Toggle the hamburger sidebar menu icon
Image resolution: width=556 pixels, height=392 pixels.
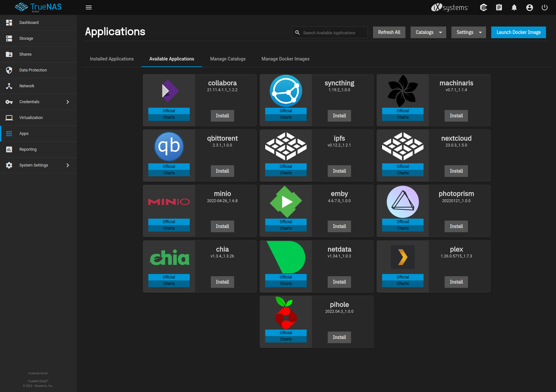coord(89,7)
